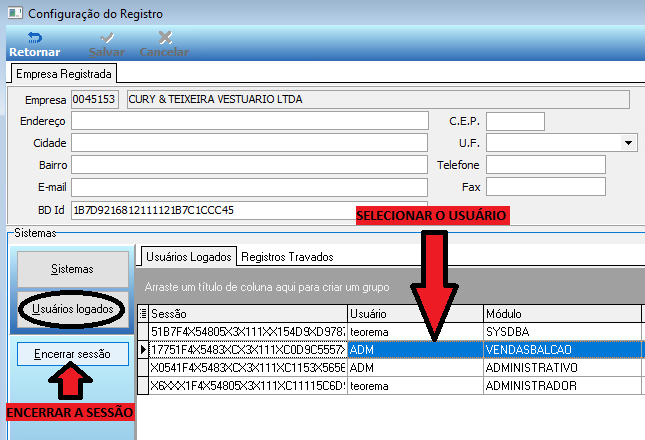The width and height of the screenshot is (645, 440).
Task: Select session row starting 17751F4X5483
Action: pos(248,350)
